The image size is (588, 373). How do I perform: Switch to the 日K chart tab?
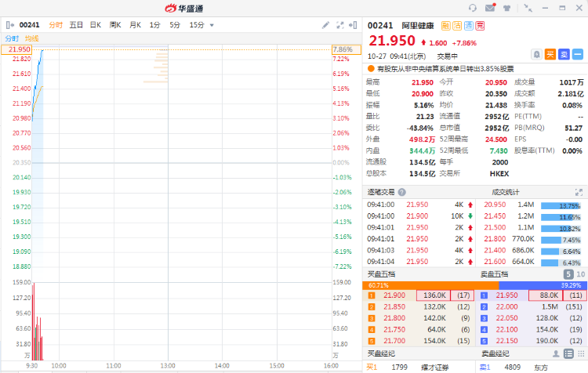pyautogui.click(x=96, y=25)
